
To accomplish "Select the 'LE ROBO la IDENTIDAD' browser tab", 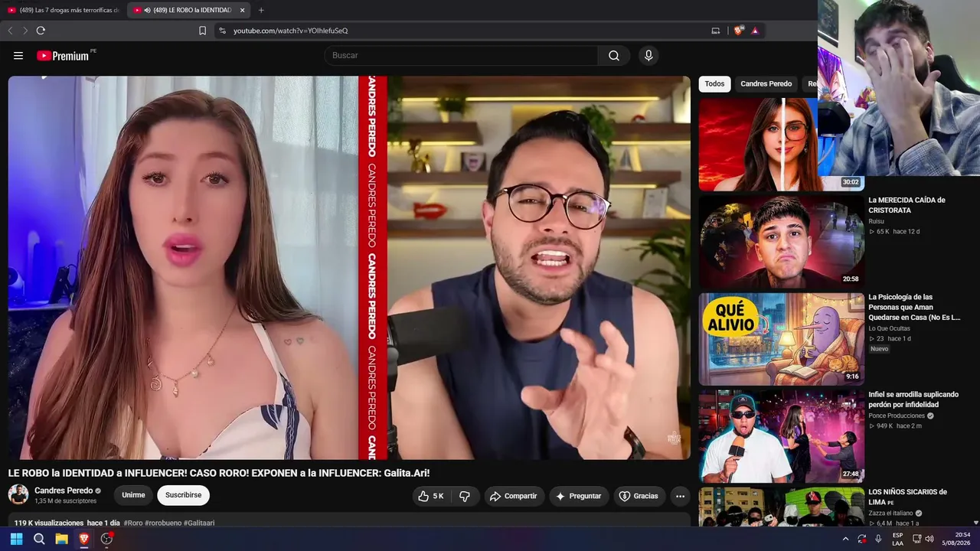I will pyautogui.click(x=189, y=10).
